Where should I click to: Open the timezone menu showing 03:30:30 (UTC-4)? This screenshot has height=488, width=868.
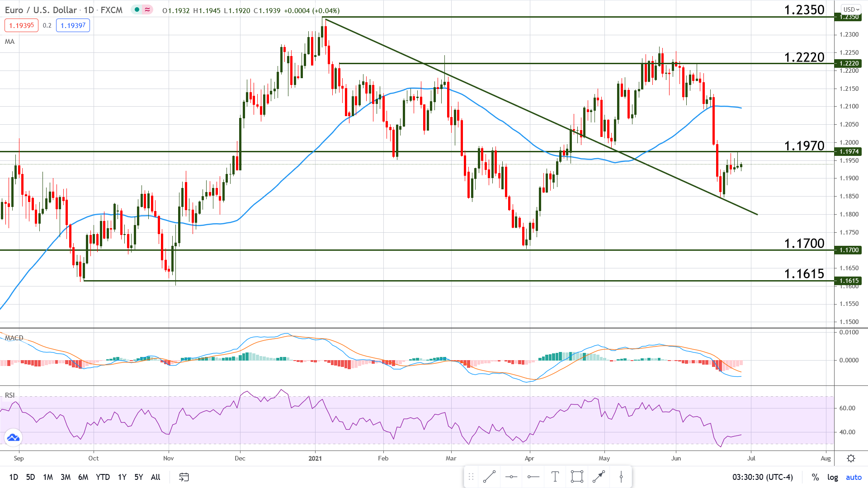763,477
